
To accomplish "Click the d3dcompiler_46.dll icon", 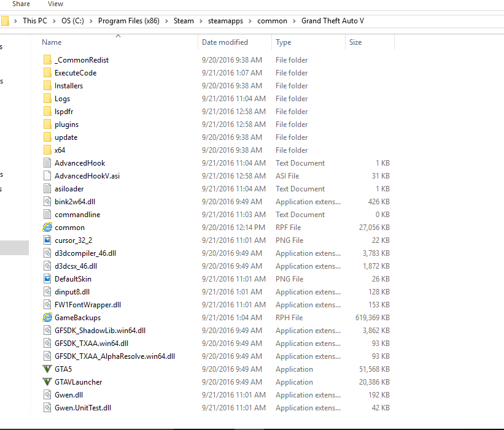I will pos(47,253).
